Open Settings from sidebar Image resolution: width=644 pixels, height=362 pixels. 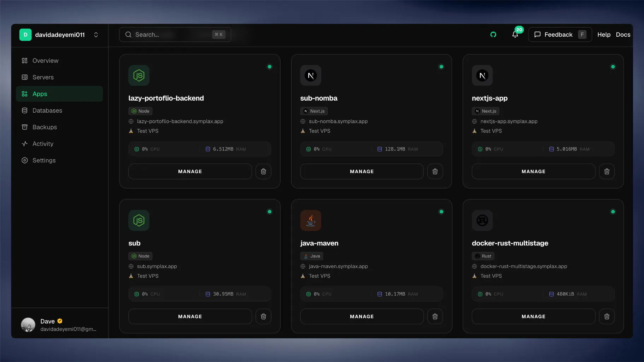coord(59,160)
